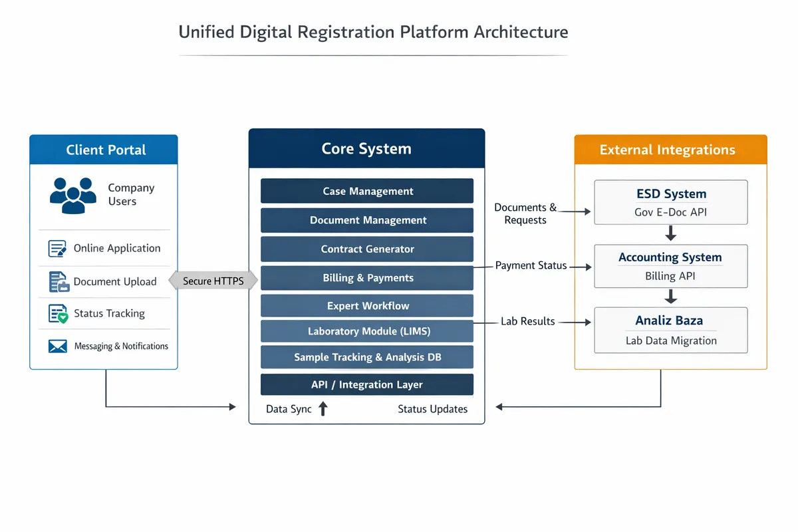Screen dimensions: 798x532
Task: Click the Data Sync up arrow
Action: click(323, 409)
